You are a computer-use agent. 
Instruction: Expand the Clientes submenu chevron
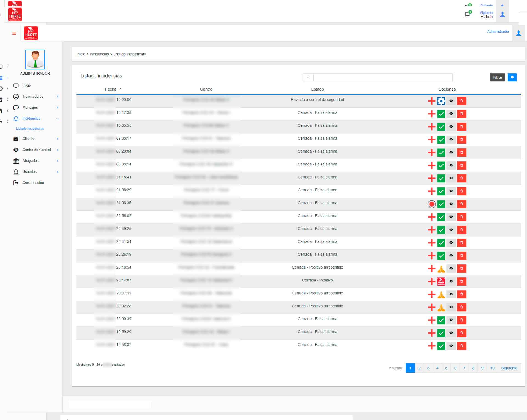pyautogui.click(x=57, y=139)
